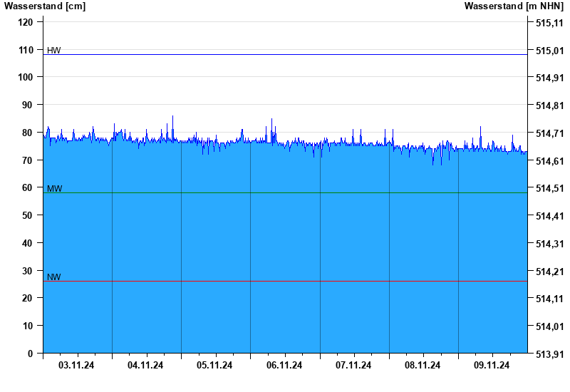The image size is (570, 392).
Task: Click the left axis value 80
Action: point(28,133)
